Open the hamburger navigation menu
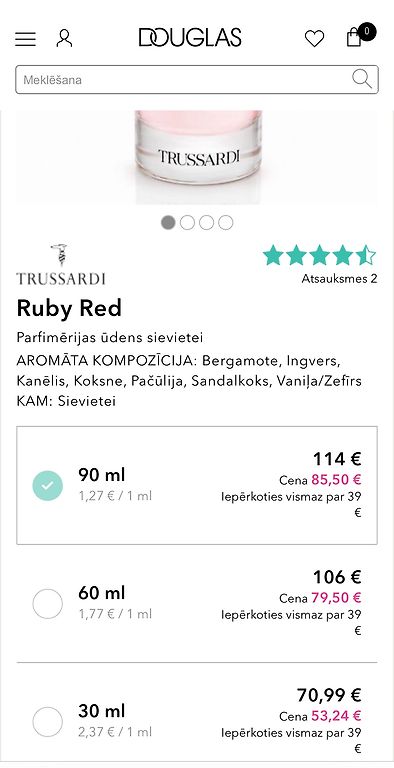Screen dimensions: 394x768 point(25,39)
